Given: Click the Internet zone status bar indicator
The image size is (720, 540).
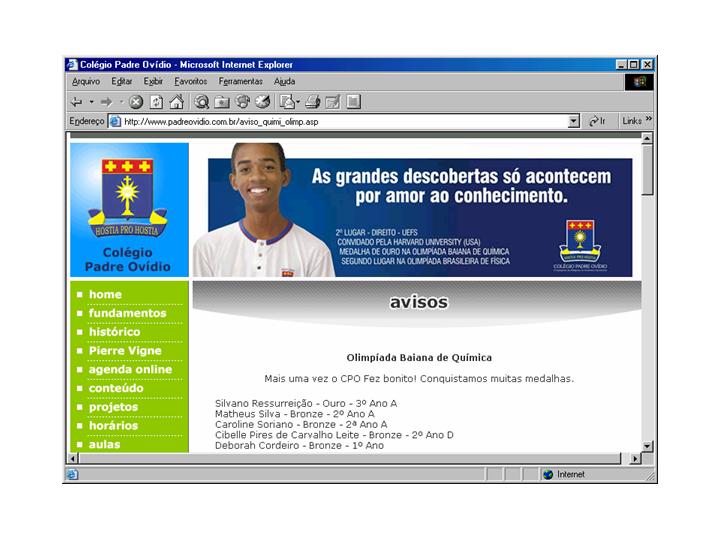Looking at the screenshot, I should pyautogui.click(x=564, y=474).
